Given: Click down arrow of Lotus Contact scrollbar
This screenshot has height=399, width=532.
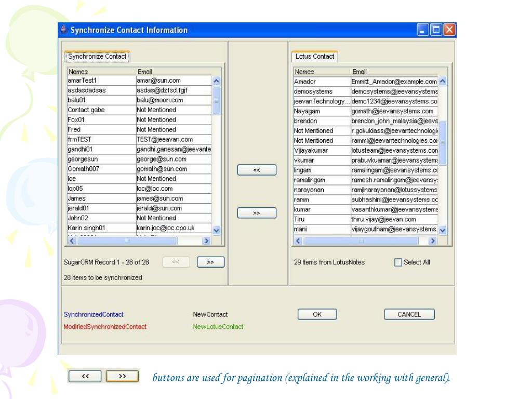Looking at the screenshot, I should pyautogui.click(x=443, y=230).
